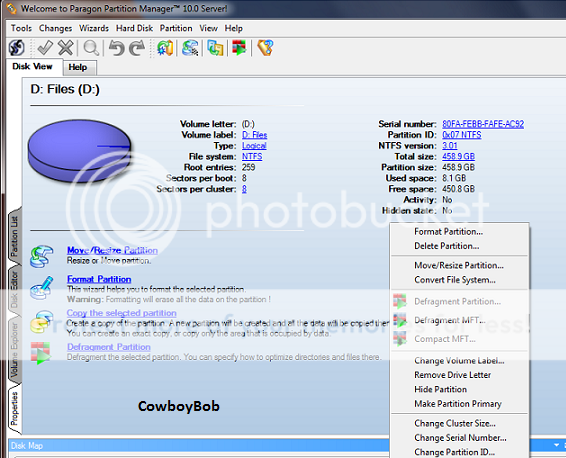Viewport: 566px width, 458px height.
Task: Click the purple disk usage pie chart
Action: coord(79,151)
